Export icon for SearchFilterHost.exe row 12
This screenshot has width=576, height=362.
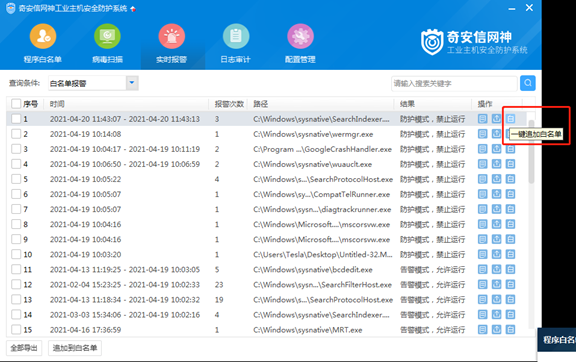pyautogui.click(x=496, y=284)
